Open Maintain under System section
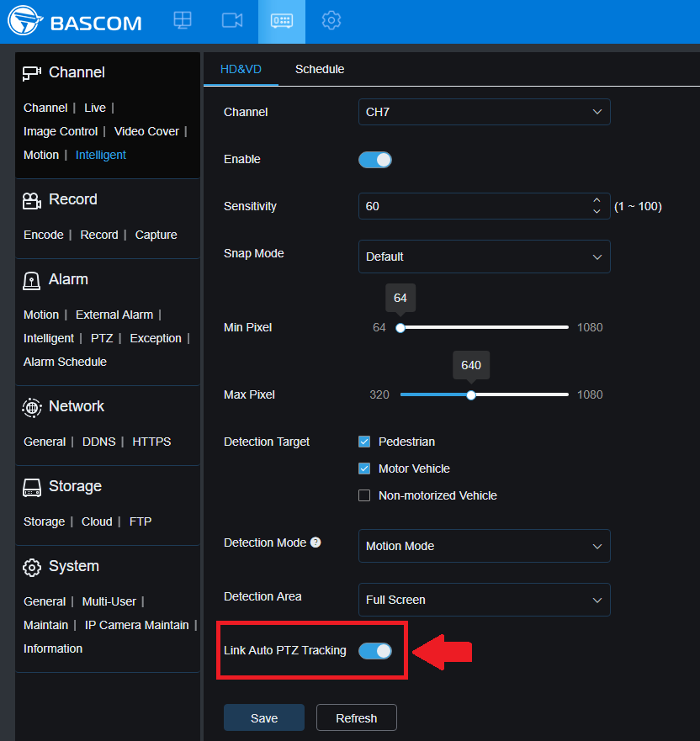 click(45, 625)
